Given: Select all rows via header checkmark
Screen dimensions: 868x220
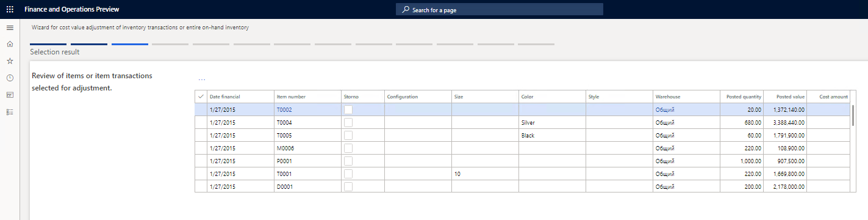Looking at the screenshot, I should (201, 97).
